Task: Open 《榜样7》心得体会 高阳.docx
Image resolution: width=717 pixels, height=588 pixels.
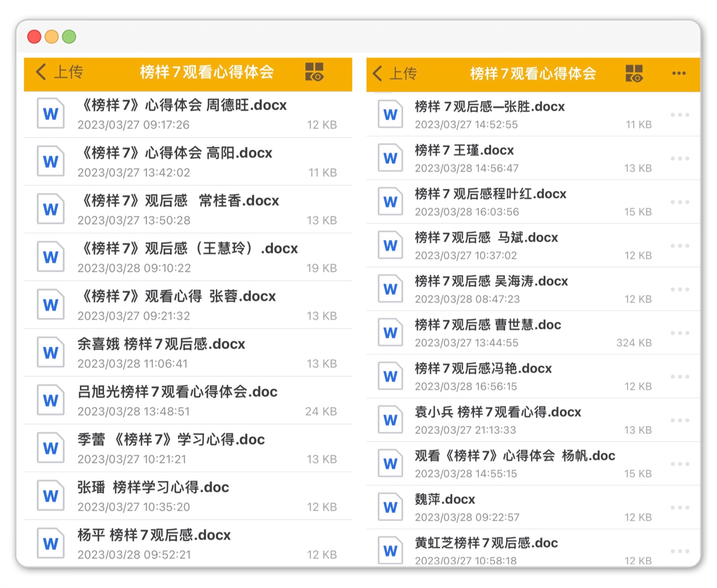Action: pos(177,153)
